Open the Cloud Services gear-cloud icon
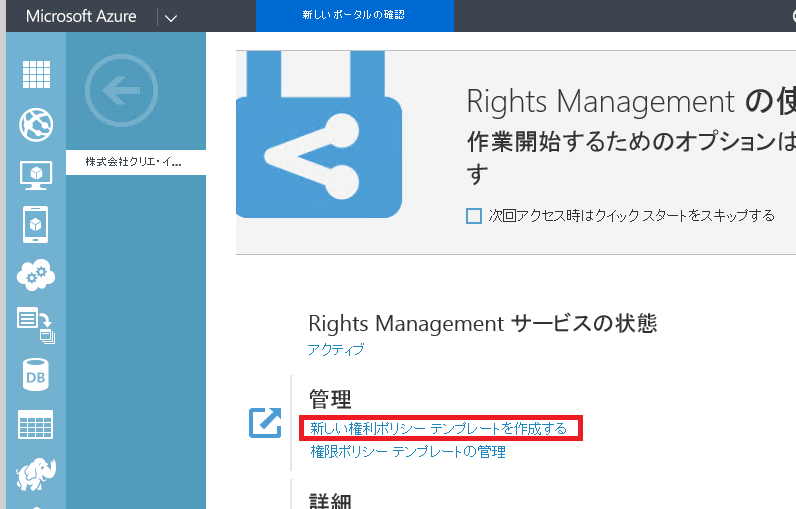Screen dimensions: 796x509 36,275
